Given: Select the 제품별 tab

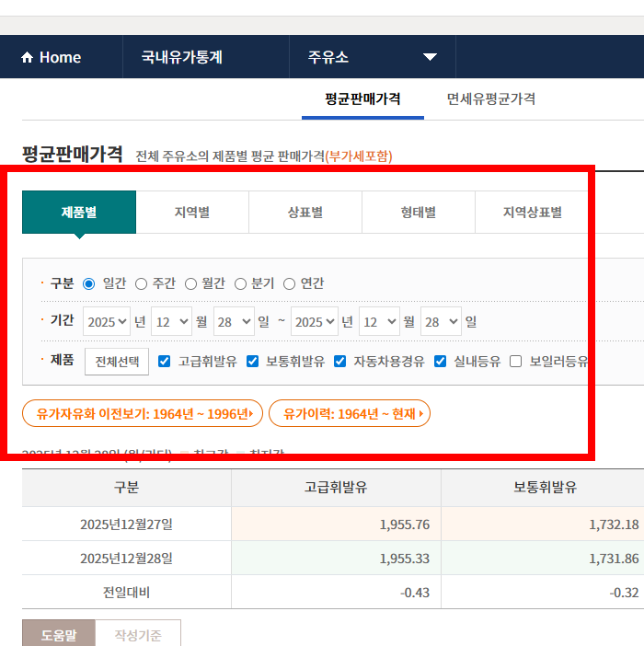Looking at the screenshot, I should coord(79,213).
